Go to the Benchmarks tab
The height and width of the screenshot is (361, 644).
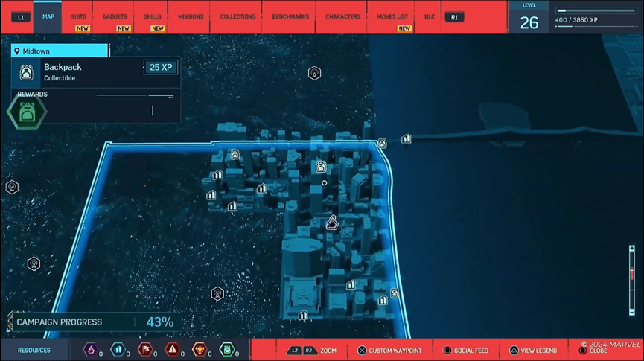(290, 16)
